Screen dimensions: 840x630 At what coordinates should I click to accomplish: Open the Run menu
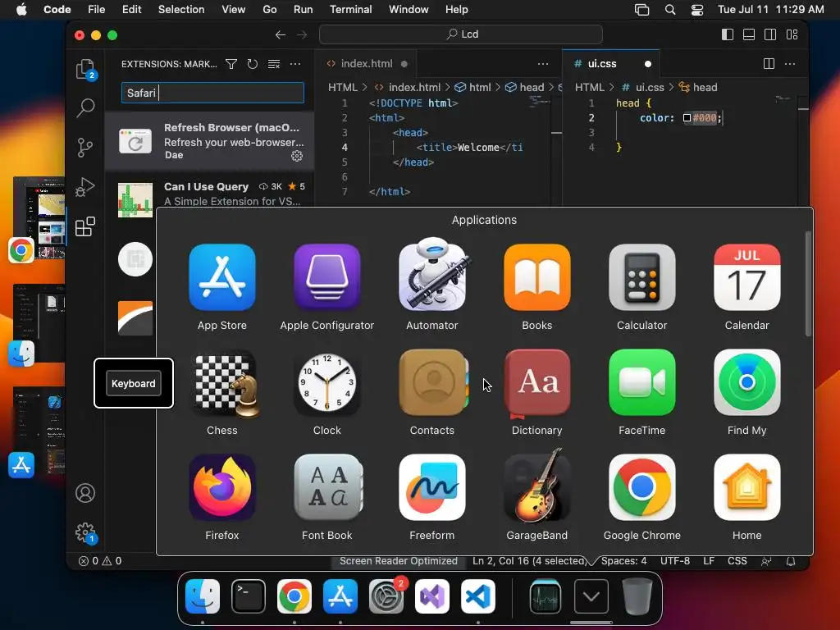pos(303,10)
